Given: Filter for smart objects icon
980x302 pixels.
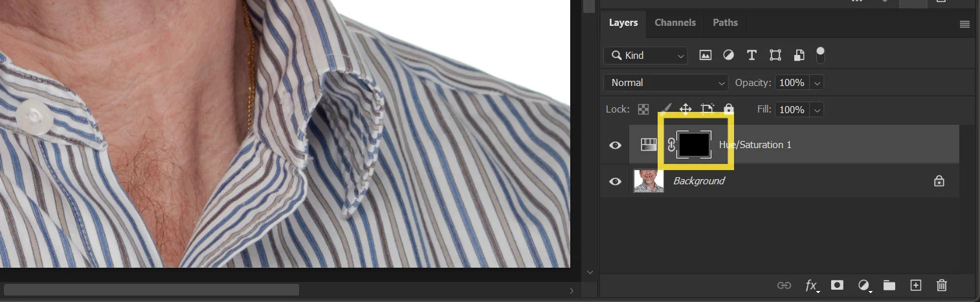Looking at the screenshot, I should point(799,56).
